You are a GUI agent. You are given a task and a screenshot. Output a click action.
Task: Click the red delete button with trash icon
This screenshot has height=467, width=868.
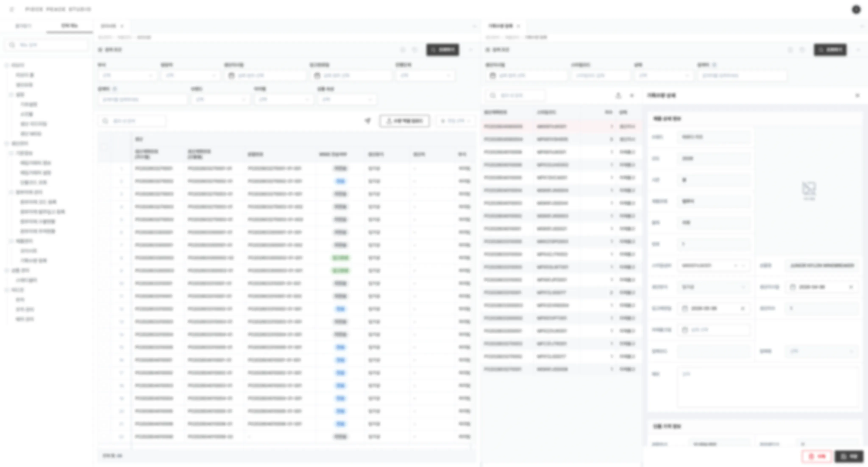pos(817,456)
